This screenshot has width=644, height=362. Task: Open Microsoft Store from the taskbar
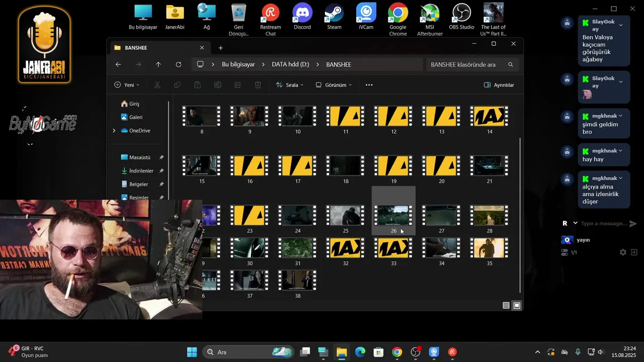pyautogui.click(x=378, y=352)
